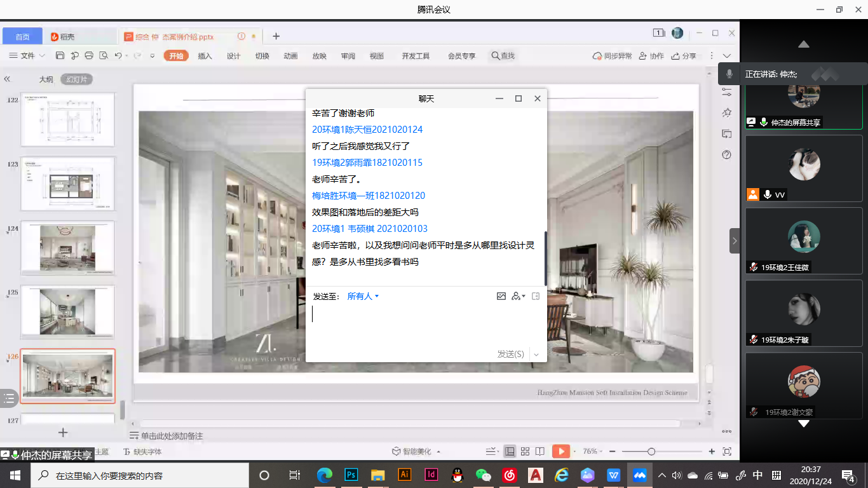Viewport: 868px width, 488px height.
Task: Expand the 智能美化 options arrow
Action: click(x=438, y=452)
